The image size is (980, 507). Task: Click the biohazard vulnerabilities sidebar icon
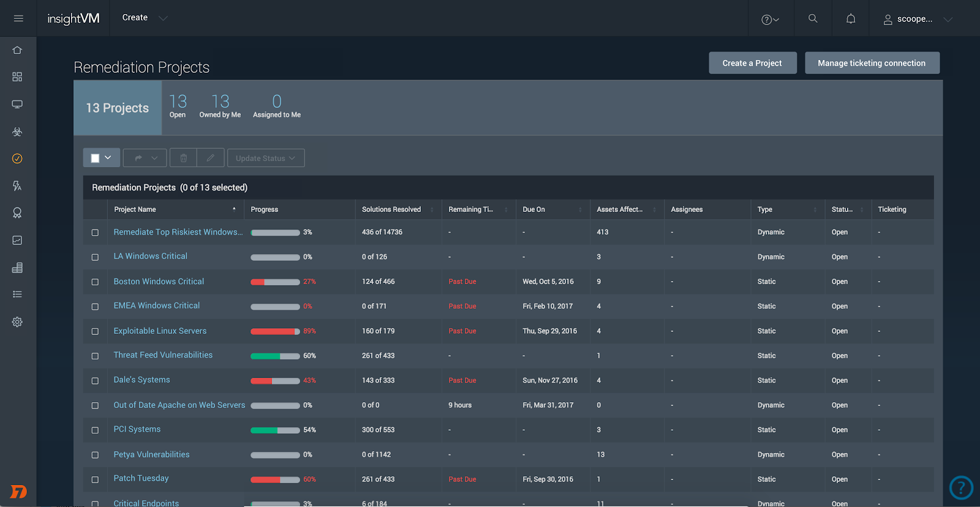point(17,132)
